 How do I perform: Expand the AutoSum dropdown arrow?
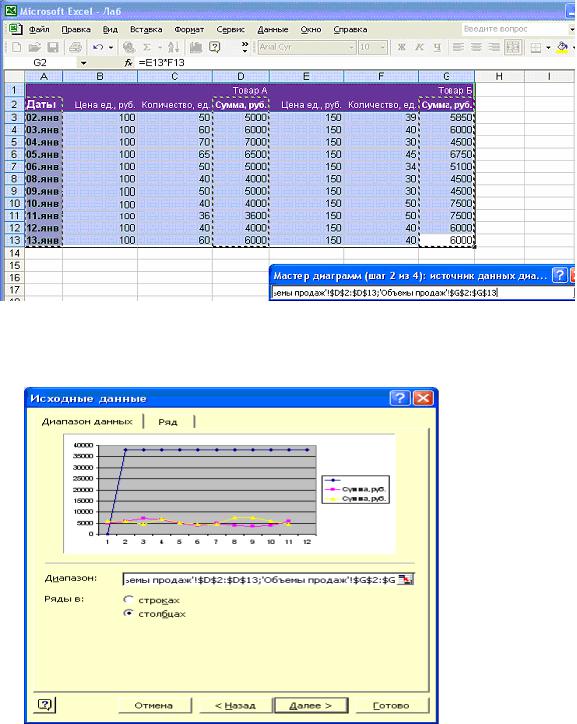pos(160,47)
